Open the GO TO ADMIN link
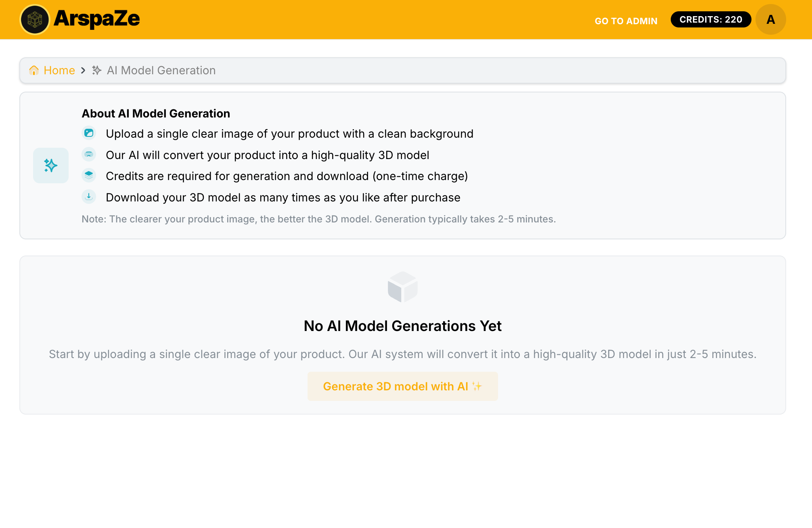 point(626,21)
